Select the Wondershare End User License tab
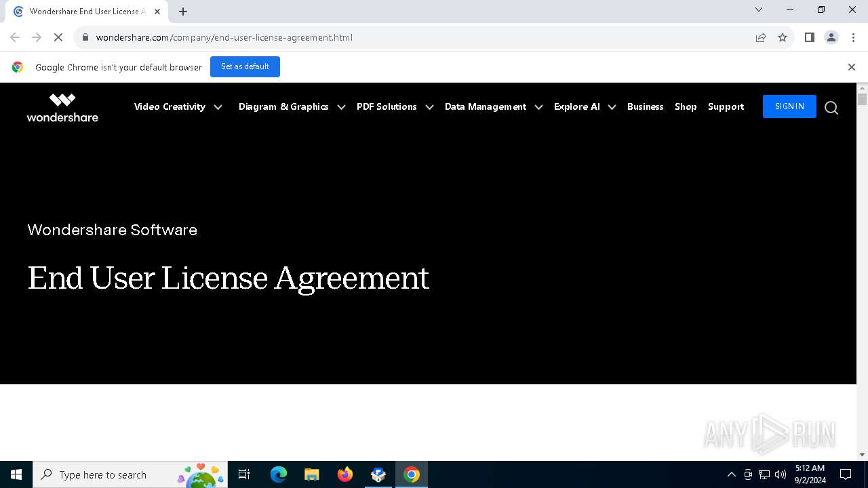Image resolution: width=868 pixels, height=488 pixels. [86, 12]
